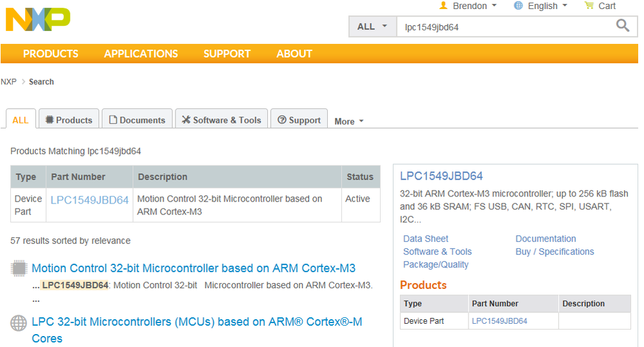The width and height of the screenshot is (644, 347).
Task: Open the ALL search category dropdown
Action: [x=372, y=26]
